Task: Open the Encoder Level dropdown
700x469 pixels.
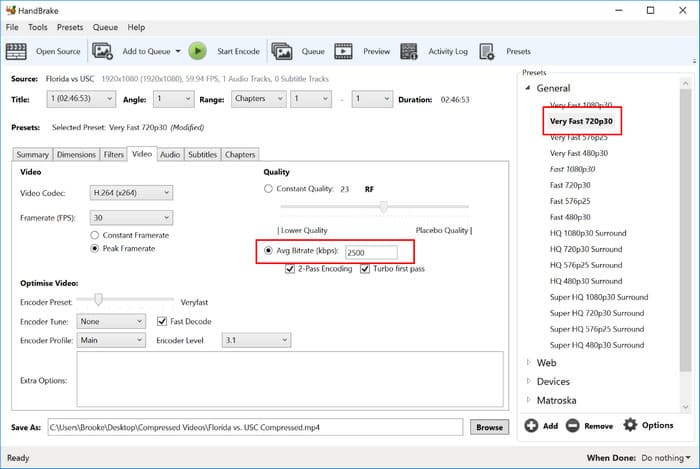Action: coord(255,340)
